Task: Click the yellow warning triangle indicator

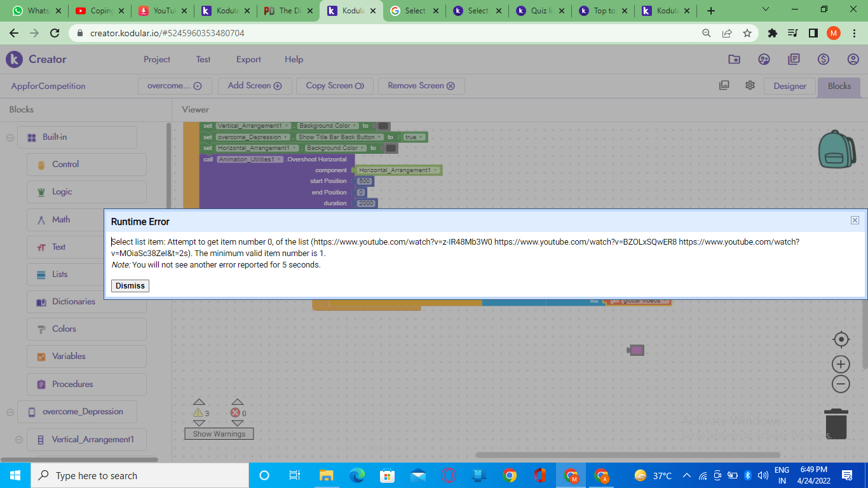Action: click(x=198, y=413)
